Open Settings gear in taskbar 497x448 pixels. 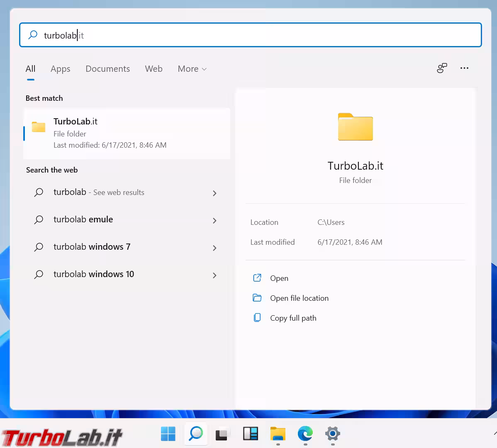coord(333,434)
